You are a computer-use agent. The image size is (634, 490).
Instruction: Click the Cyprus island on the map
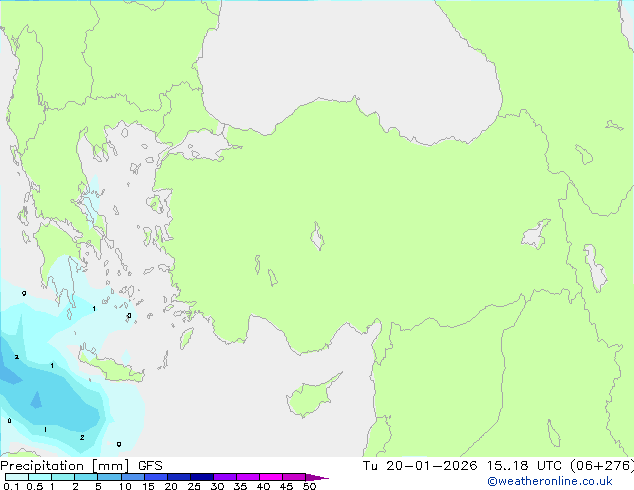[x=311, y=397]
